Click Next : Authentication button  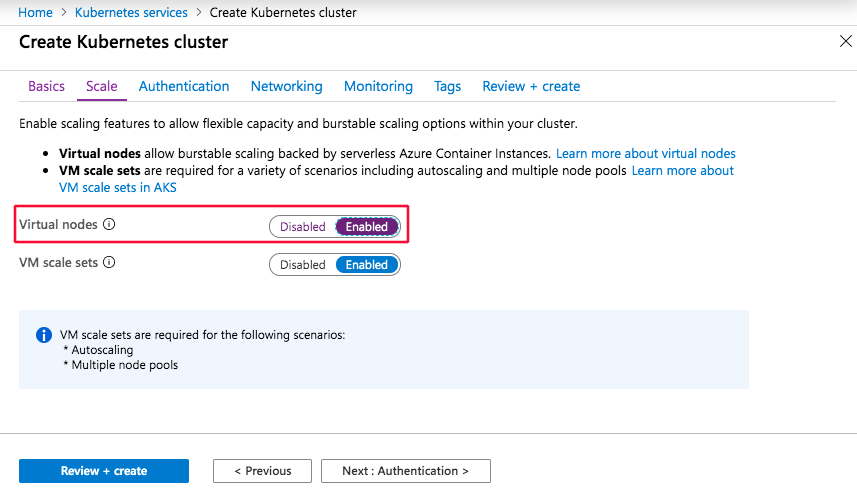click(405, 471)
